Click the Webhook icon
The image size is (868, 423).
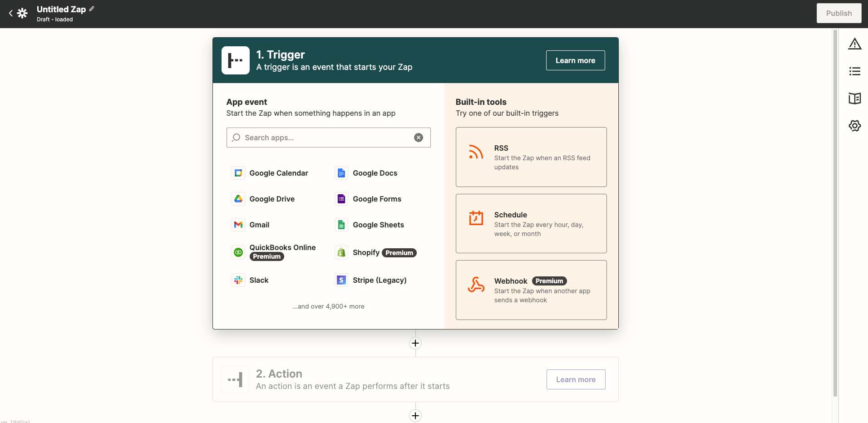click(x=476, y=285)
